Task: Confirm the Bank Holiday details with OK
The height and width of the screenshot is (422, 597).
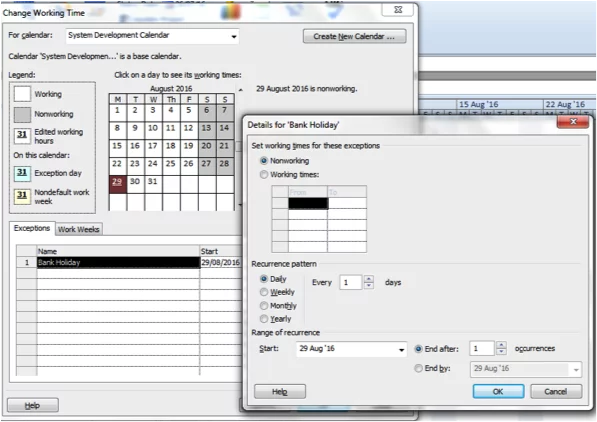Action: (x=498, y=392)
